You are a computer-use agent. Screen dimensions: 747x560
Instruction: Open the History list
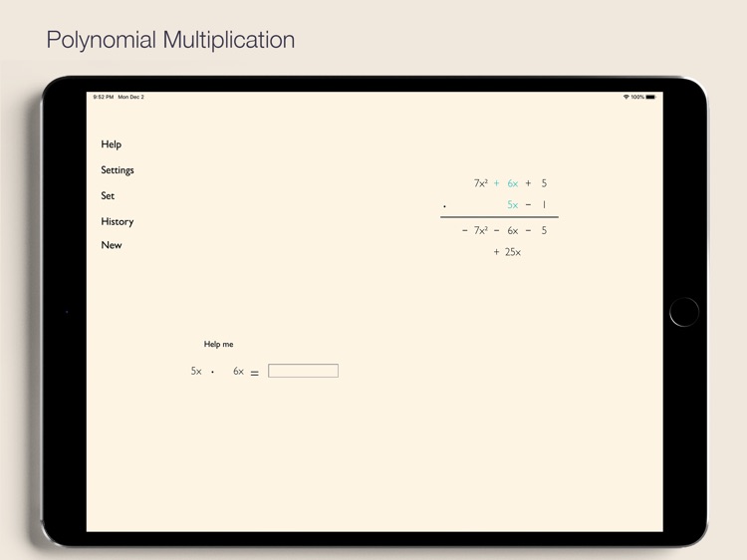coord(118,221)
